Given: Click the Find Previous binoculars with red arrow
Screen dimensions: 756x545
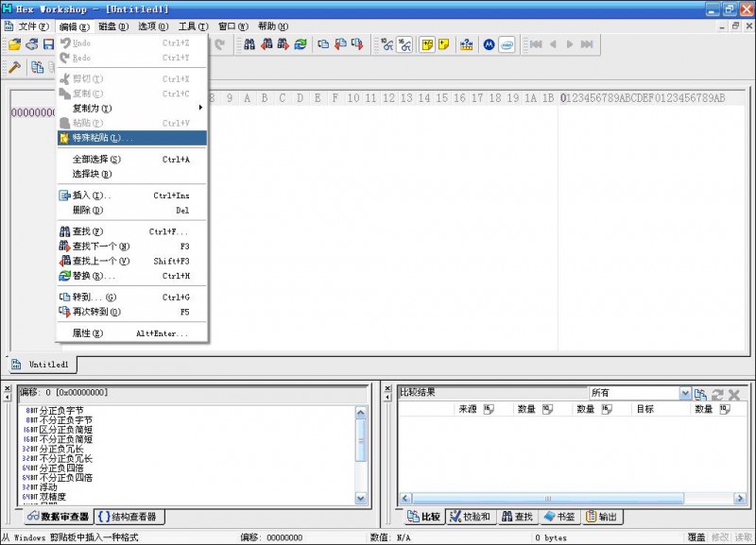Looking at the screenshot, I should click(x=266, y=44).
